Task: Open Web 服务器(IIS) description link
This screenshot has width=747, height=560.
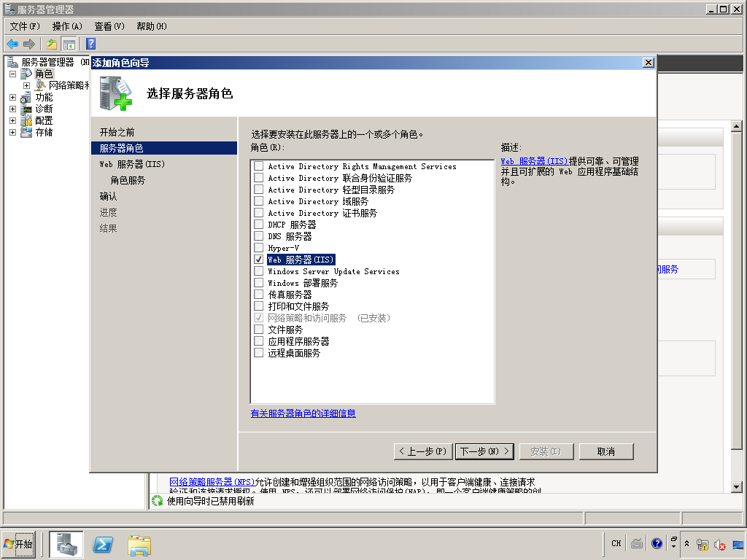Action: tap(534, 161)
